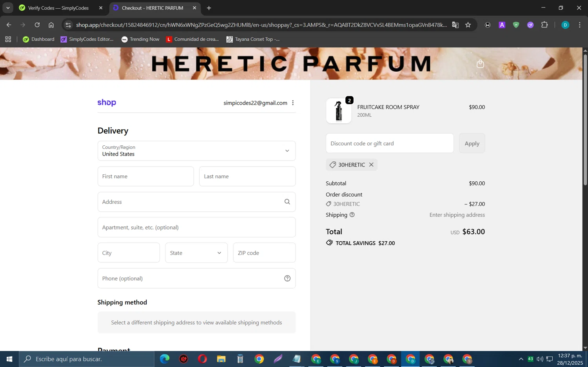Click the Discount code or gift card field
588x367 pixels.
pos(390,143)
